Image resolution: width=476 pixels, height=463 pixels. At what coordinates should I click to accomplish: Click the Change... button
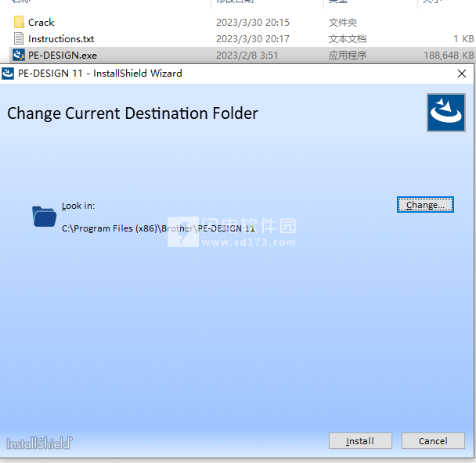click(425, 205)
